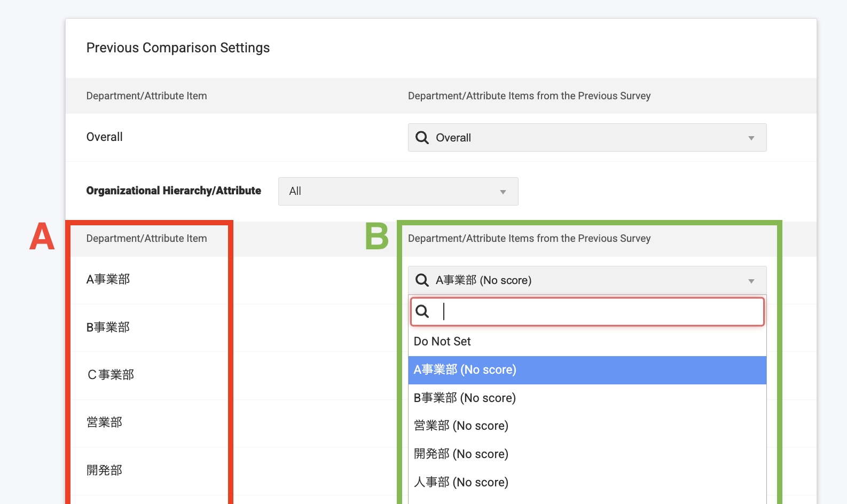Click the Overall row label
This screenshot has height=504, width=847.
click(x=105, y=137)
